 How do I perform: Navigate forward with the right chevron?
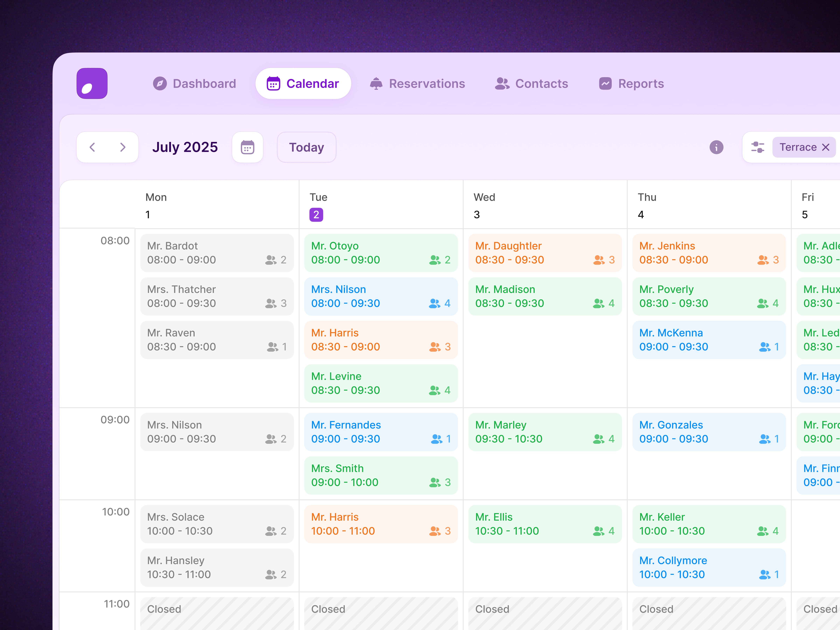point(123,147)
